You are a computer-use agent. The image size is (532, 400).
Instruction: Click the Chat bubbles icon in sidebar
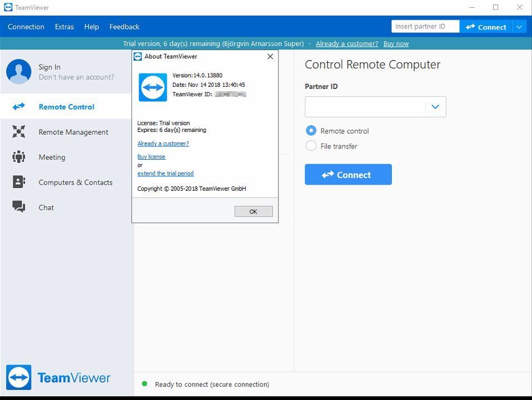click(19, 207)
